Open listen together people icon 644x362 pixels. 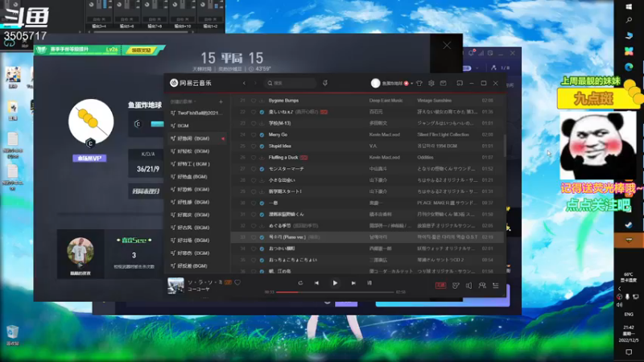click(x=482, y=286)
